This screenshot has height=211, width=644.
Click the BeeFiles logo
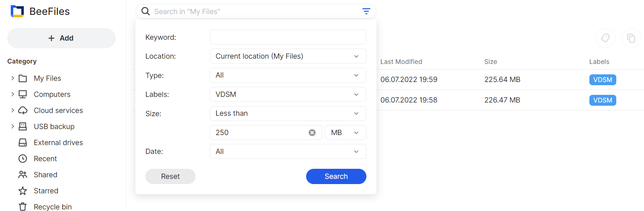17,11
